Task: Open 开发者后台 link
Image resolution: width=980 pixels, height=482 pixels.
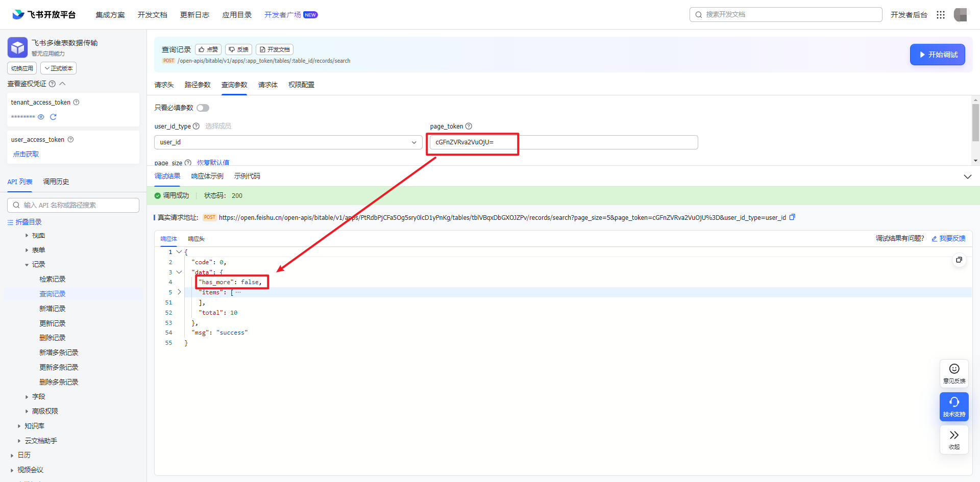Action: coord(909,15)
